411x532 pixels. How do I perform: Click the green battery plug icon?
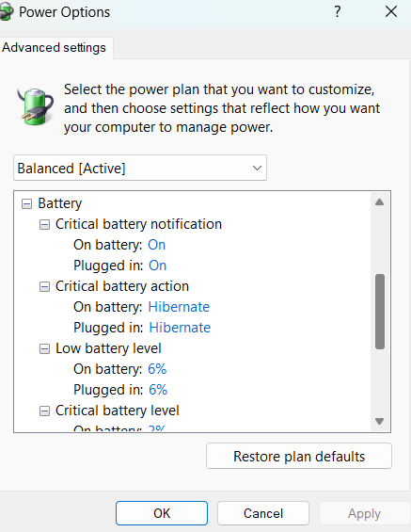point(35,106)
